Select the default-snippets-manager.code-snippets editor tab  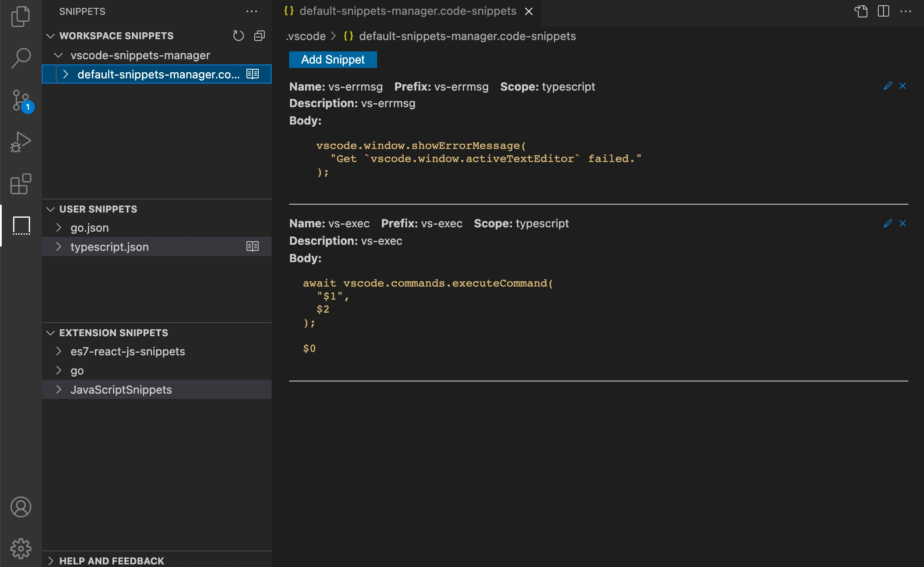pyautogui.click(x=408, y=11)
